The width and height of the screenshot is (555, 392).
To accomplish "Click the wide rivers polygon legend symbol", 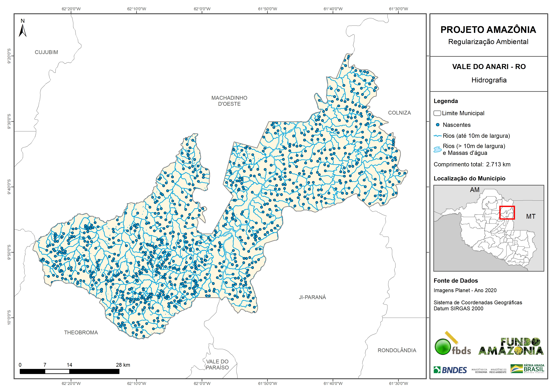I will (x=437, y=149).
